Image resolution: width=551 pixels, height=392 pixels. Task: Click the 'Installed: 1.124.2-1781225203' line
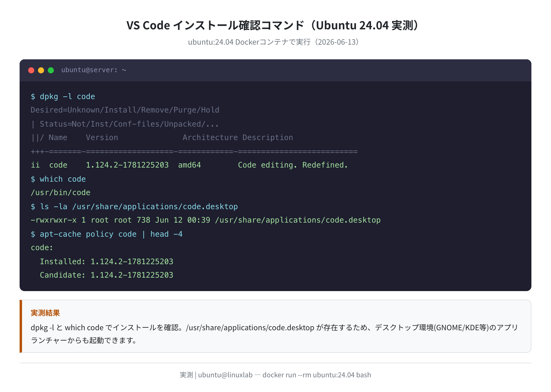click(107, 262)
